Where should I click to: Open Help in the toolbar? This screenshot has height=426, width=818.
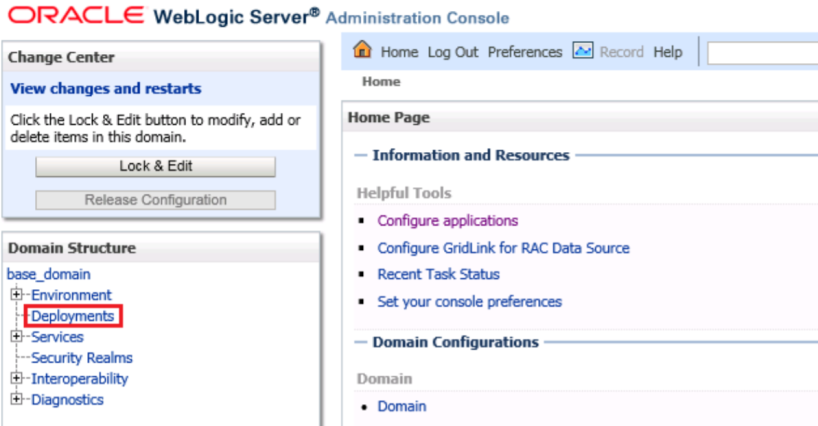click(668, 52)
